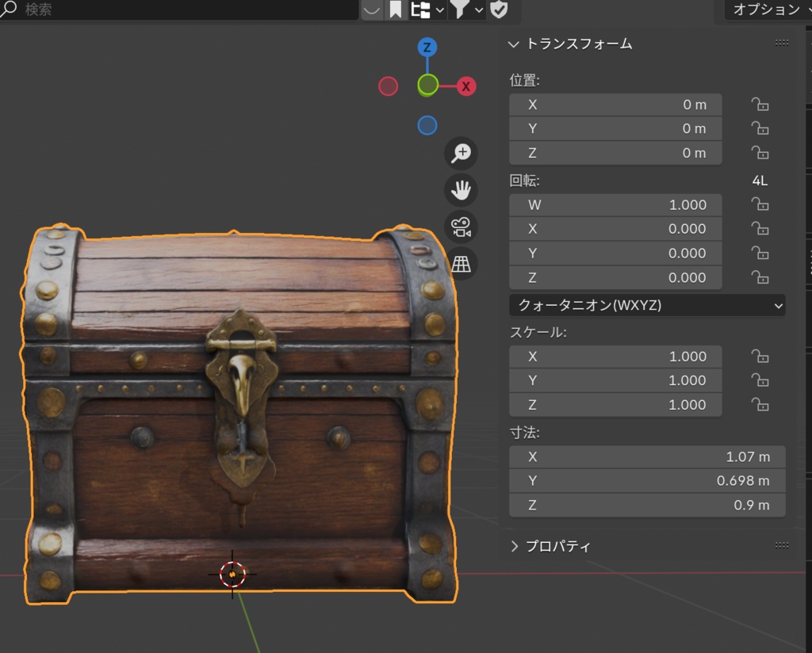Click the display mode icon next to the bookmark
Viewport: 812px width, 653px height.
419,10
